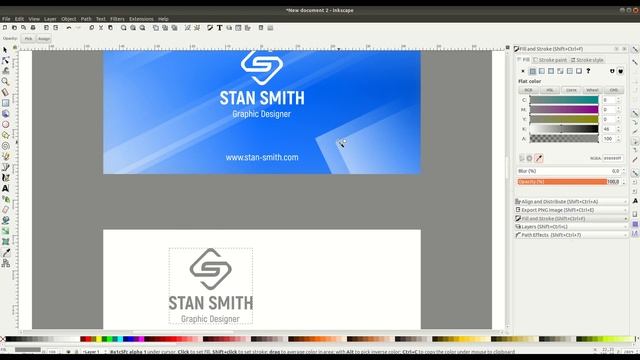The height and width of the screenshot is (360, 640).
Task: Choose Mesh gradient fill type
Action: (x=560, y=71)
